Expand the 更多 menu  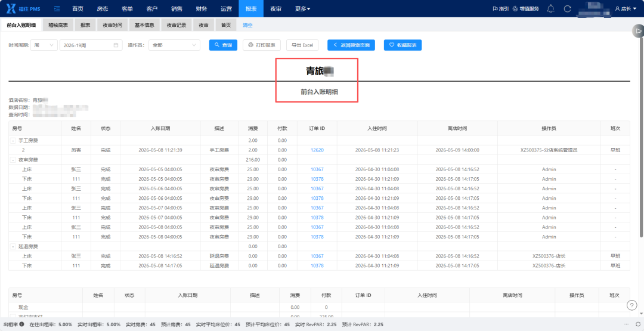click(x=303, y=8)
